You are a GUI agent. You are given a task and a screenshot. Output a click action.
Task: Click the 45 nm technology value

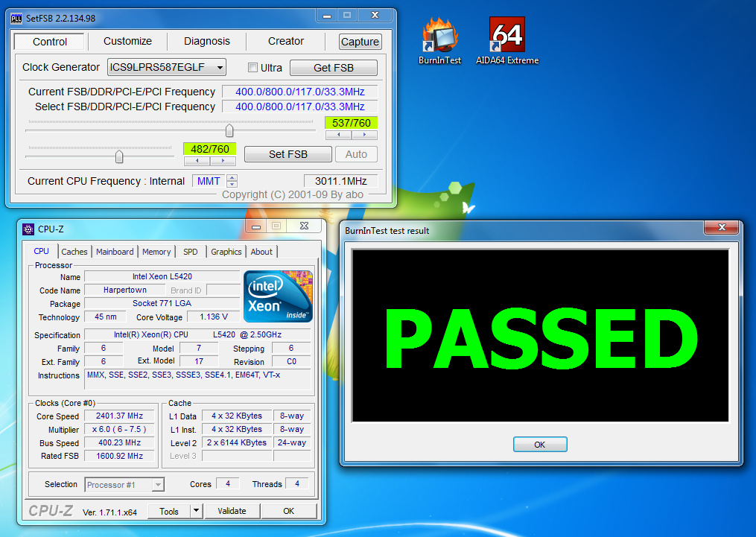click(x=106, y=317)
